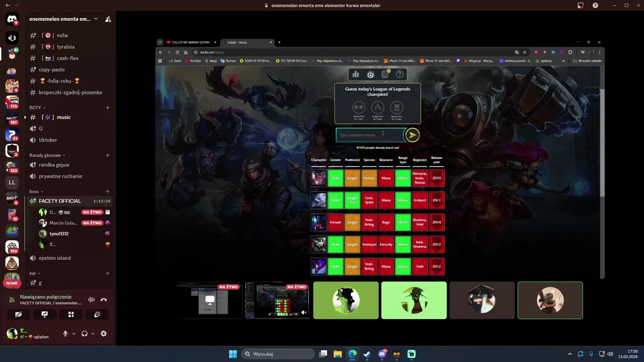This screenshot has width=644, height=362.
Task: Open the Discord inbox icon in title bar
Action: (x=580, y=6)
